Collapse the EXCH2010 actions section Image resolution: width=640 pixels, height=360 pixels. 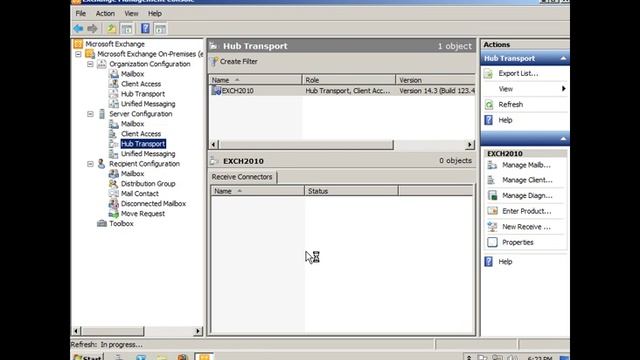click(x=563, y=139)
